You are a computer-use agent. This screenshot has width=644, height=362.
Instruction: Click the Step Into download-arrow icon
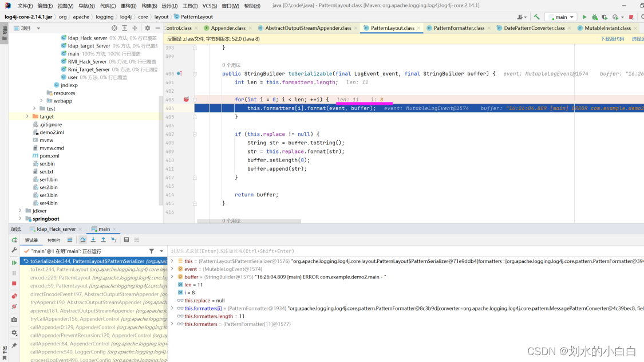93,240
